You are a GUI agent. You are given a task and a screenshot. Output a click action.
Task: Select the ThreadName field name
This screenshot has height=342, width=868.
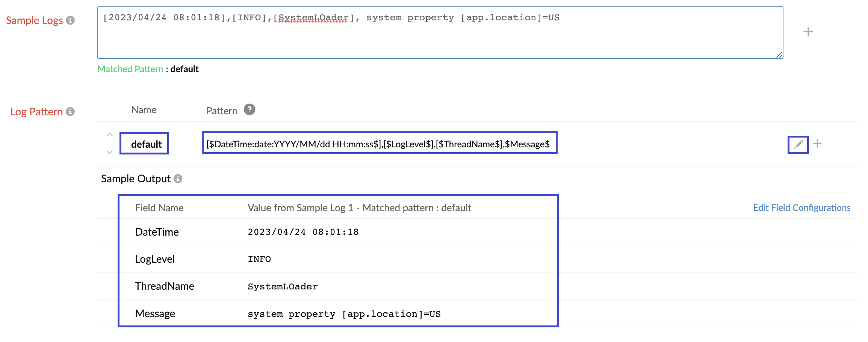165,286
